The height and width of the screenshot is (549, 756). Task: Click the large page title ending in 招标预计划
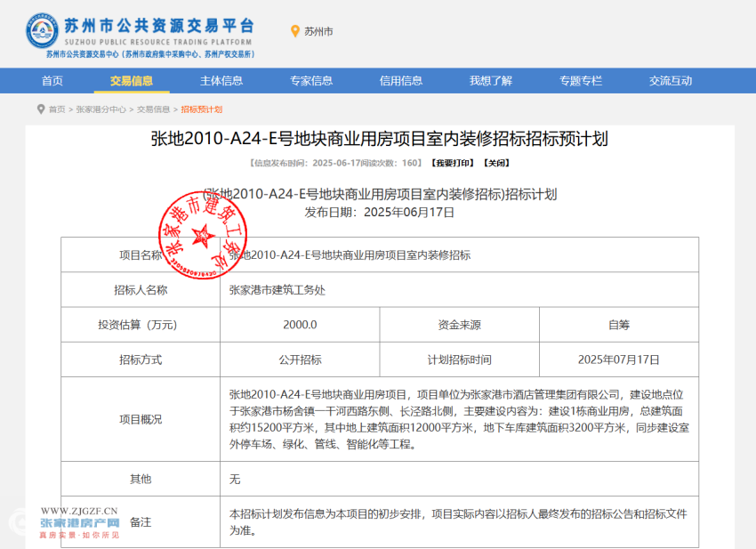tap(380, 139)
